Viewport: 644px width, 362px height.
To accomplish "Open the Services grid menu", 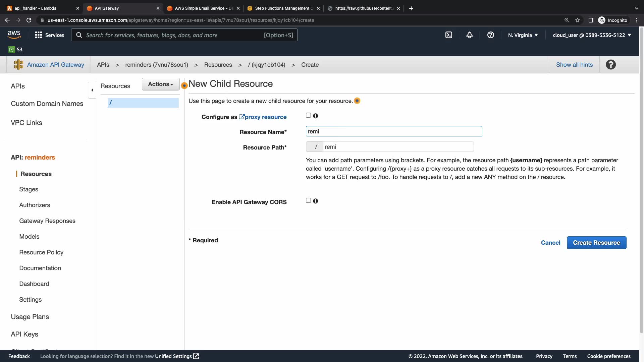I will [x=39, y=35].
